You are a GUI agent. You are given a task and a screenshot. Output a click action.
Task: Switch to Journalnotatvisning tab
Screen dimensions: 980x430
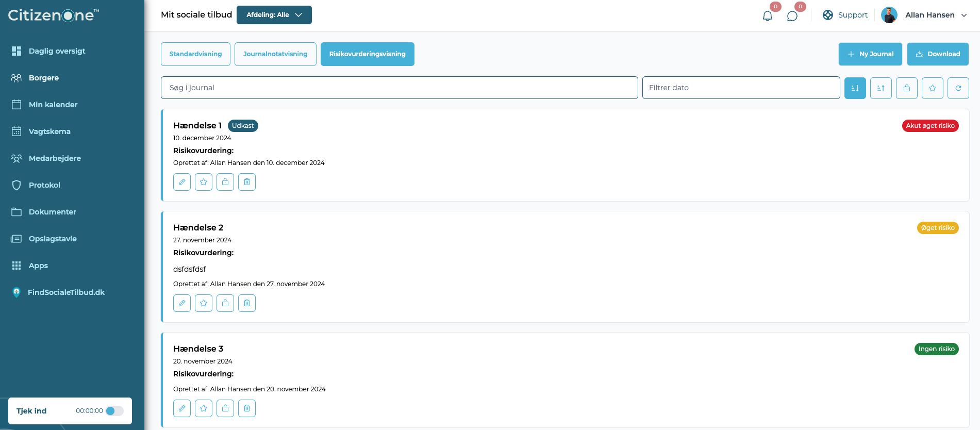pyautogui.click(x=275, y=54)
